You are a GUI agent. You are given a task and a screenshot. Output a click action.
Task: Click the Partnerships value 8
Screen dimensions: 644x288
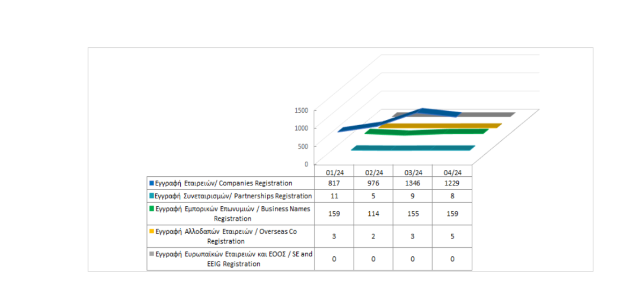click(x=452, y=196)
